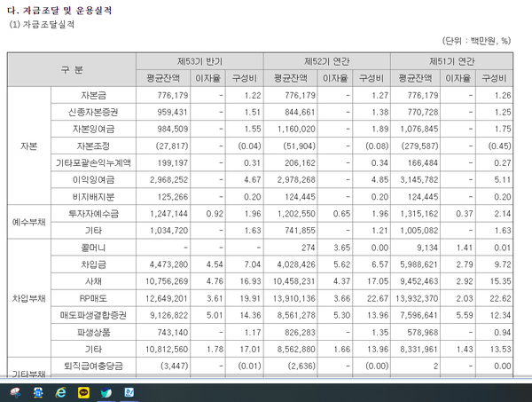Click the 퇴직급여충당금 row label

click(x=92, y=365)
